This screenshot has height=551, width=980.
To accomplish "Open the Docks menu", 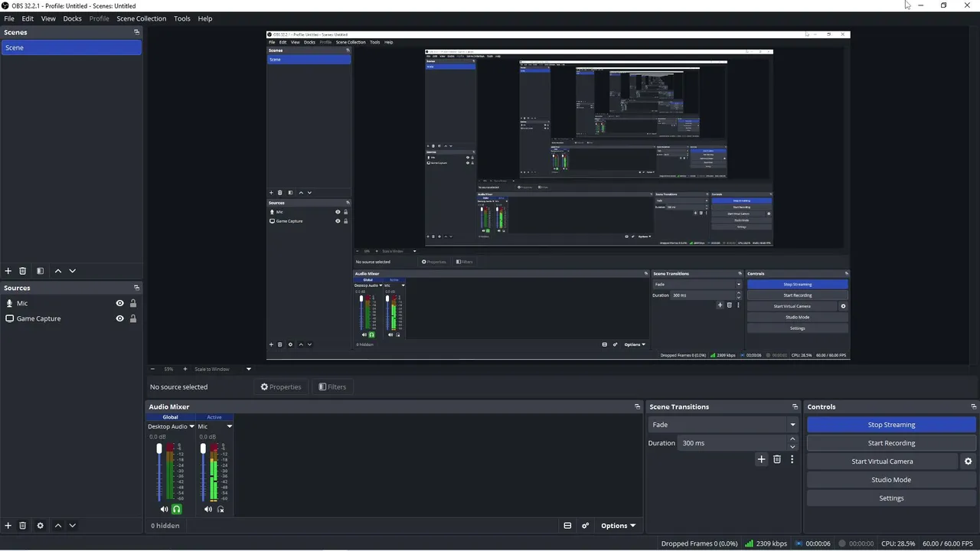I will point(73,18).
